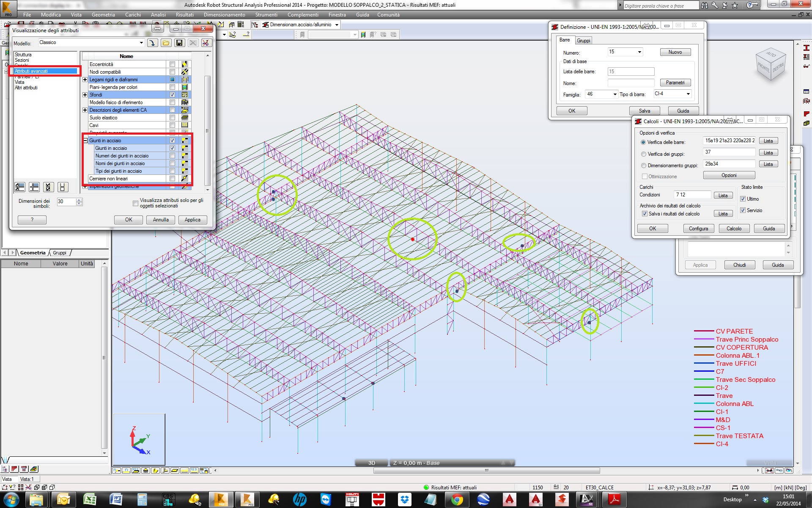Check 'Visualizza attributi solo per gli oggetti selezionati'

click(135, 203)
